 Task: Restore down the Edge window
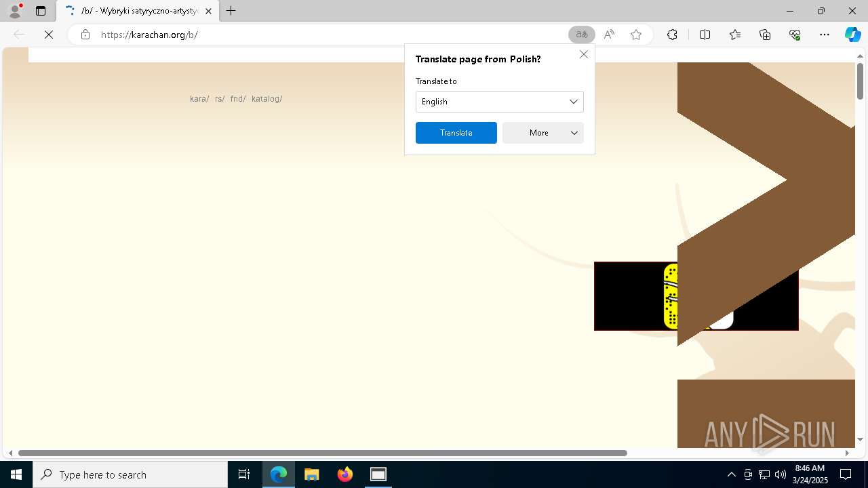coord(821,11)
